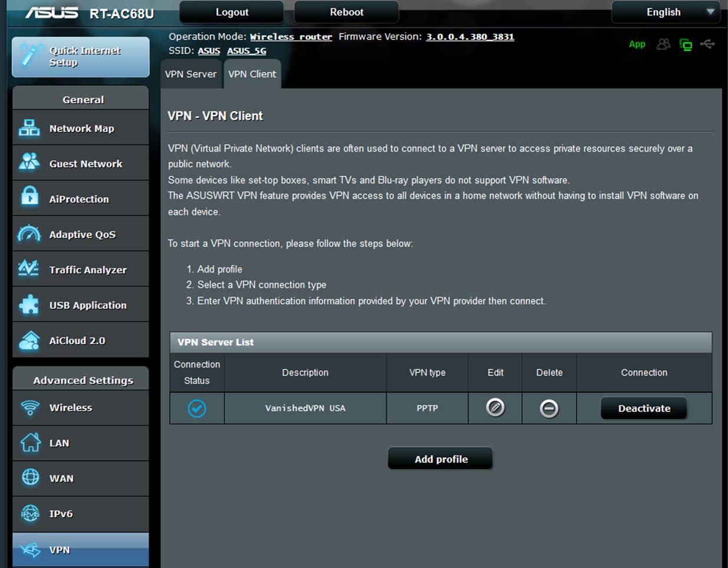Click the VPN Server List header
The height and width of the screenshot is (568, 728).
441,342
